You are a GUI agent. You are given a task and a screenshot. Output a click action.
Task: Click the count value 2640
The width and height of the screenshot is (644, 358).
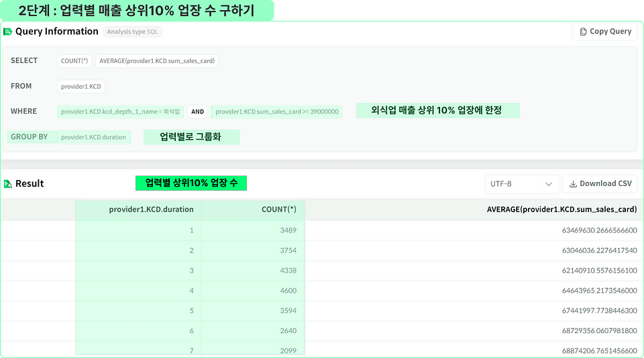click(288, 331)
